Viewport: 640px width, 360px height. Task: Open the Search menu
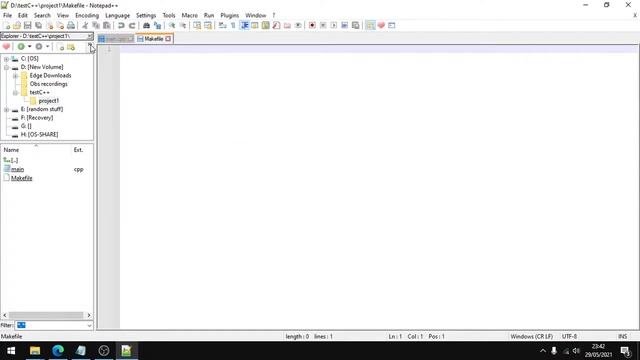pyautogui.click(x=42, y=16)
